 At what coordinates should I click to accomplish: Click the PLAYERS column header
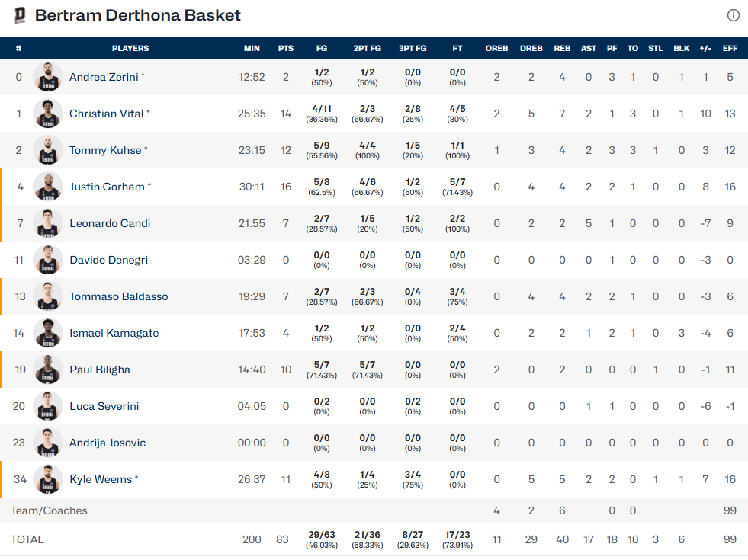tap(130, 48)
